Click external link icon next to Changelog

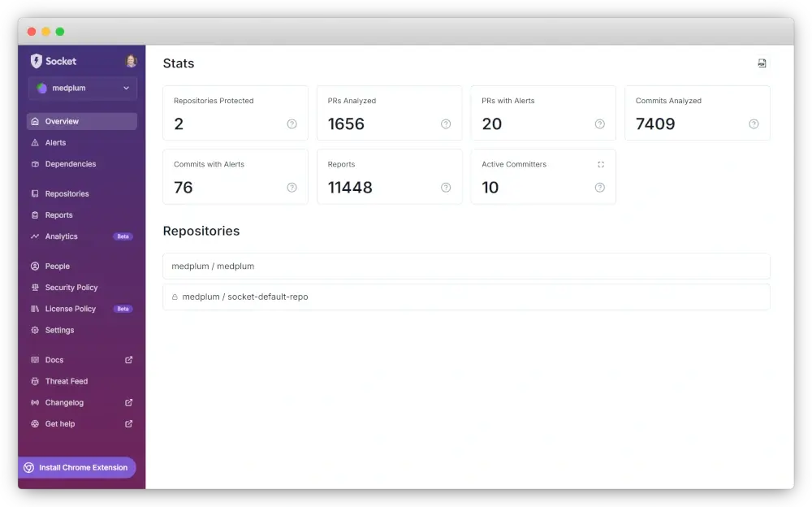pos(128,402)
